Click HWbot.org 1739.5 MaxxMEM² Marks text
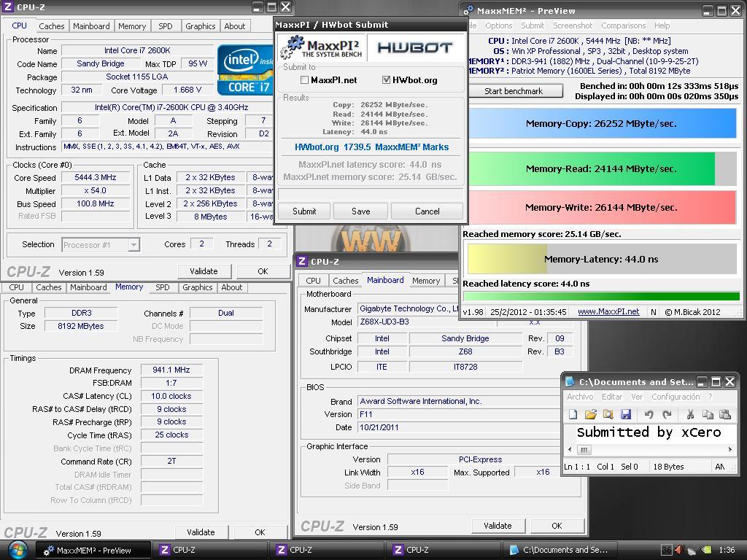The height and width of the screenshot is (560, 747). point(371,147)
